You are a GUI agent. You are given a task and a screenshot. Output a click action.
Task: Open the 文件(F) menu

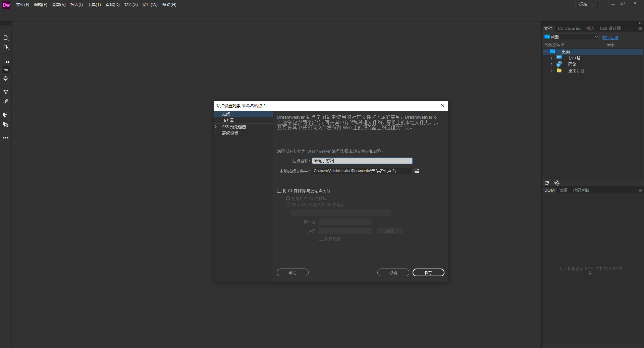coord(22,5)
